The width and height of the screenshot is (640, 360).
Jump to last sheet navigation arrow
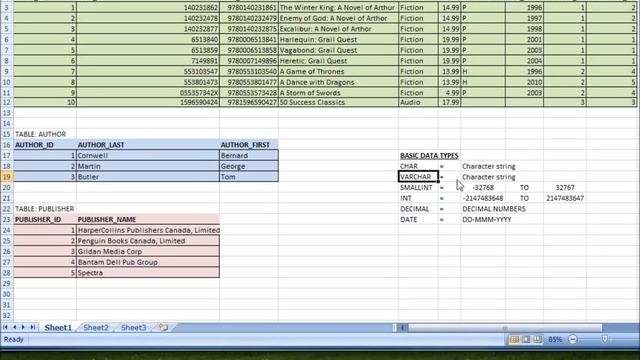33,327
